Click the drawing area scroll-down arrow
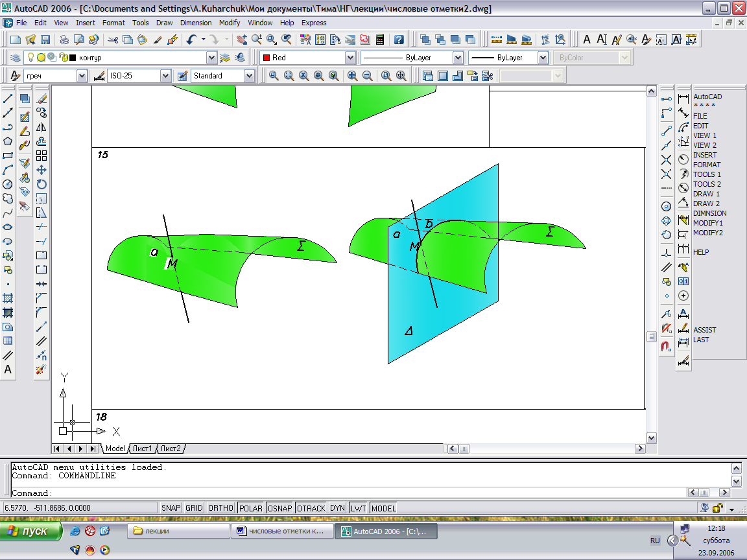The height and width of the screenshot is (560, 747). point(651,437)
